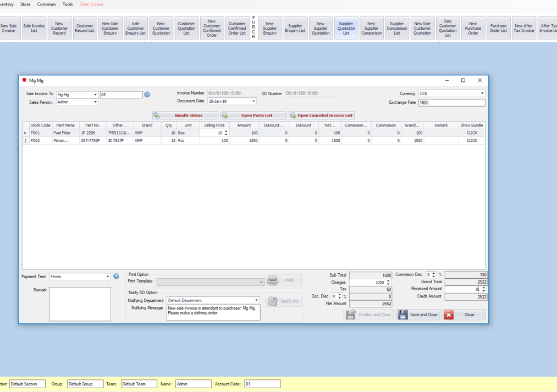The width and height of the screenshot is (557, 392).
Task: Expand the Notifying Department dropdown
Action: click(256, 300)
